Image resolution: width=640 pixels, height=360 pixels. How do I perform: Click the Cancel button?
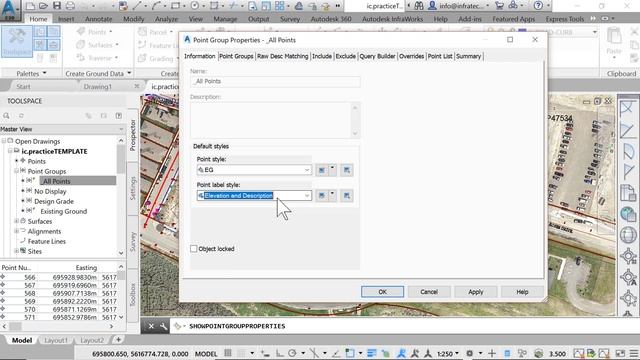[429, 292]
